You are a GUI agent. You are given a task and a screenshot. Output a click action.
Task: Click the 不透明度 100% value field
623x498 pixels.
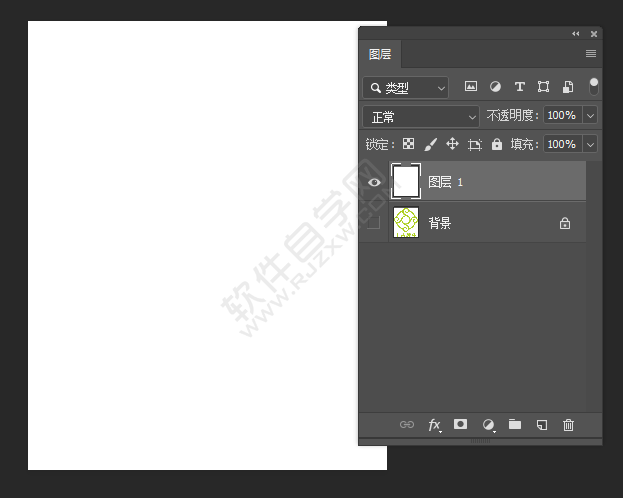(x=563, y=115)
